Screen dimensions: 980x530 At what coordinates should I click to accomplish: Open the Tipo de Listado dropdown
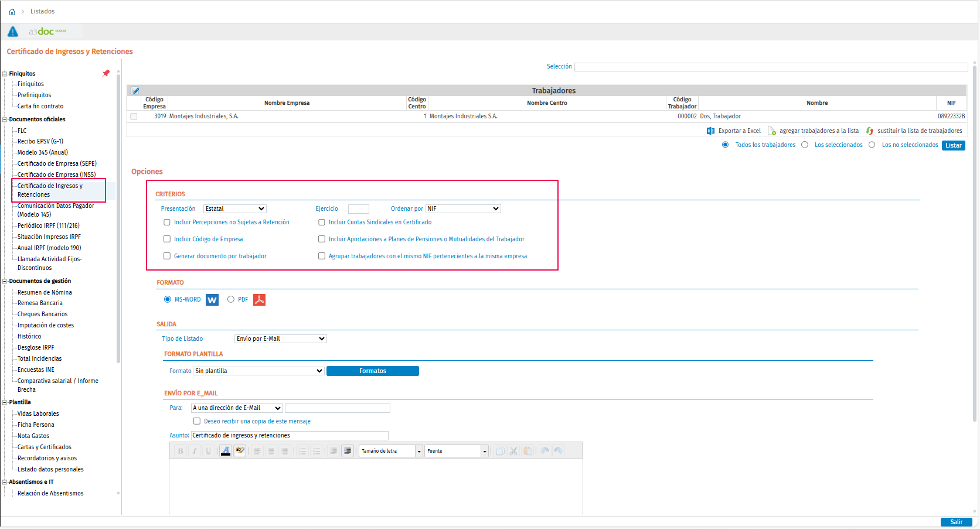coord(281,339)
